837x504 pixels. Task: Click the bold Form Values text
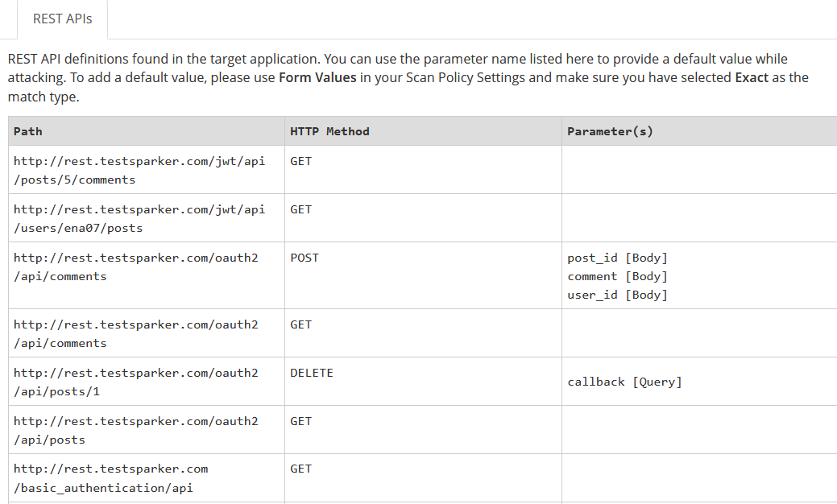318,78
